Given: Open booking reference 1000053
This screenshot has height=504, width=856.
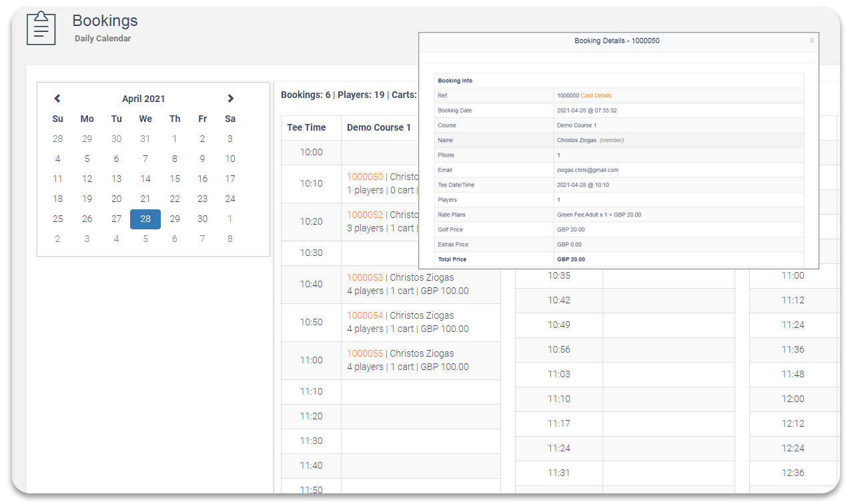Looking at the screenshot, I should 365,277.
